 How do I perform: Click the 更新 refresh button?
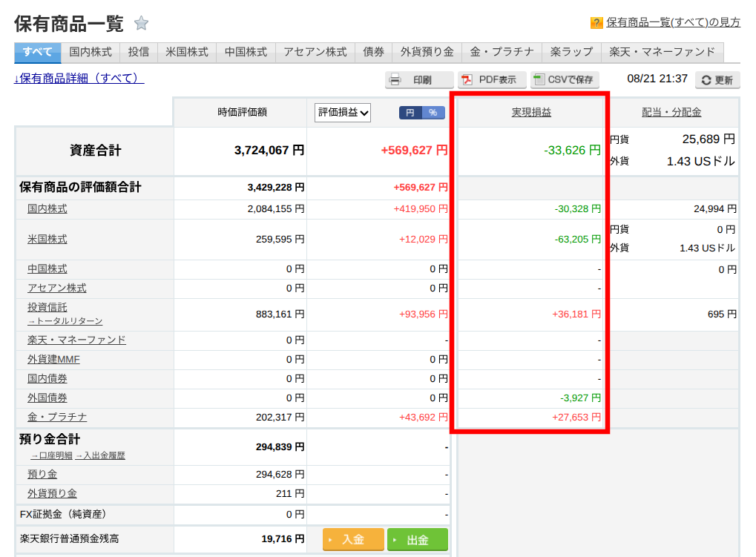pyautogui.click(x=717, y=80)
